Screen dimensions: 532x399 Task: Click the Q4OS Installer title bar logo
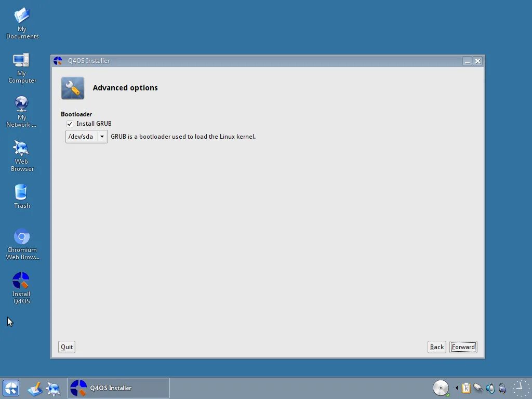[x=58, y=61]
